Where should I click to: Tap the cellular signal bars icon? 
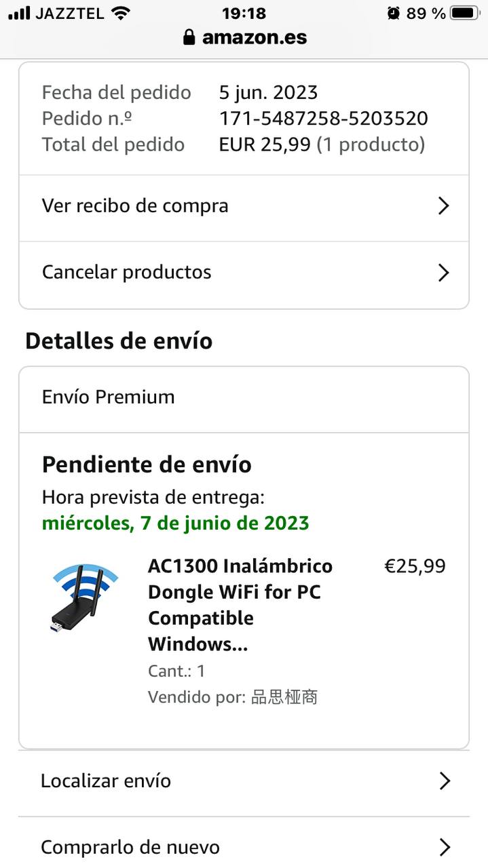(x=20, y=13)
